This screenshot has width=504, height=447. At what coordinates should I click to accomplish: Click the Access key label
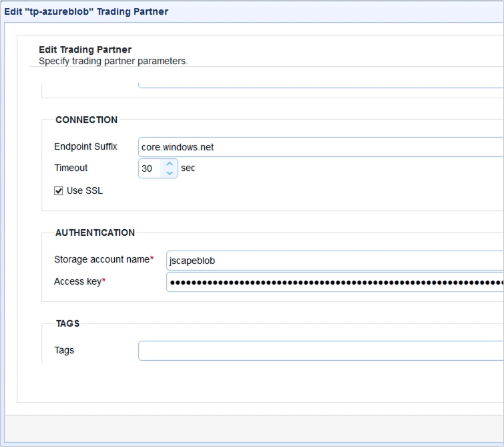point(77,281)
